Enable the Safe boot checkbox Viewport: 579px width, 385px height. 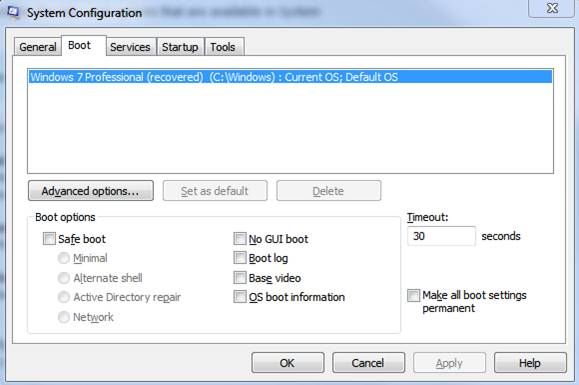pyautogui.click(x=49, y=238)
